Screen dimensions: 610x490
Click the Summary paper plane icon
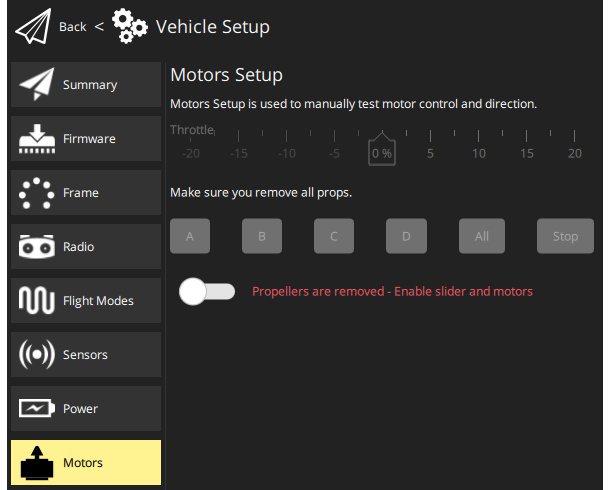coord(36,85)
